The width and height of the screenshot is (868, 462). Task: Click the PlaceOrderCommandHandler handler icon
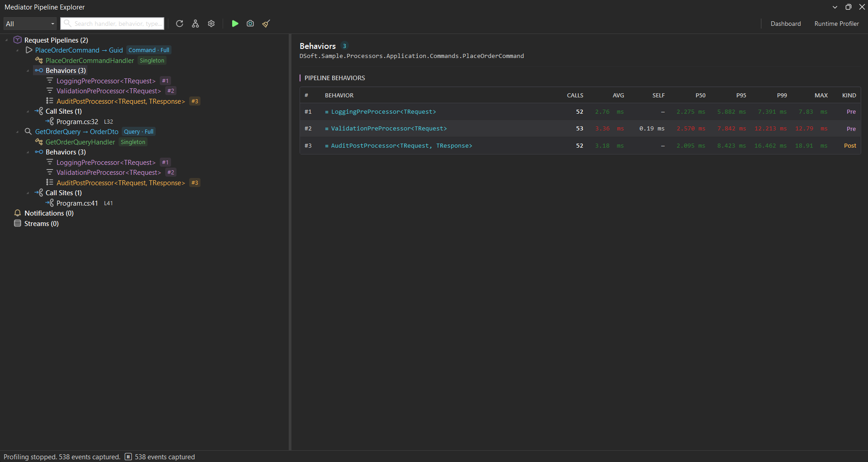[x=39, y=60]
